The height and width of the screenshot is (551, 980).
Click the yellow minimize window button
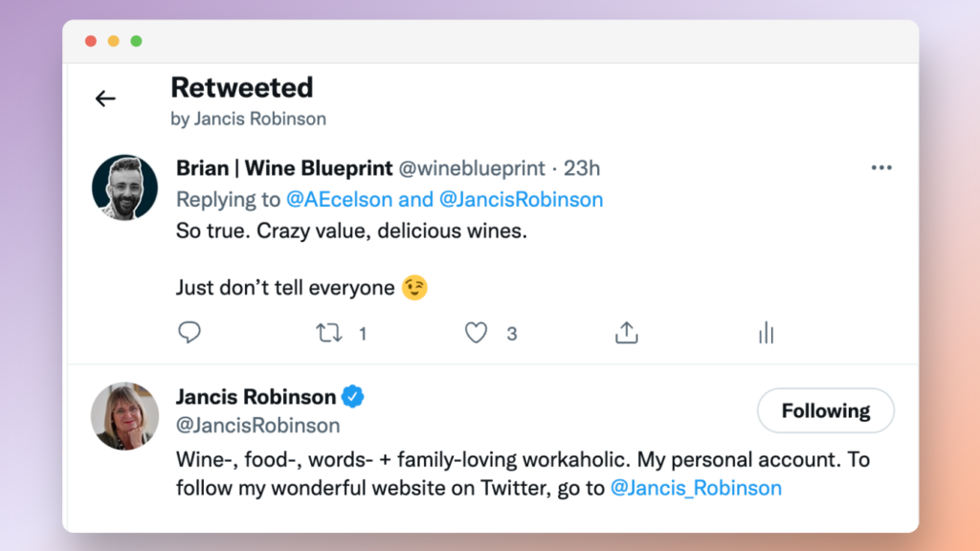tap(113, 41)
